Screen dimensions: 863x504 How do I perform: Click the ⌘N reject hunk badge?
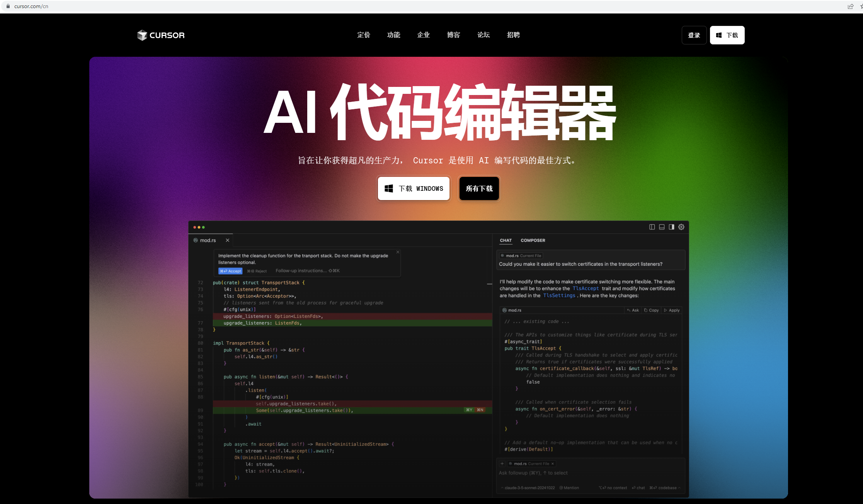pos(480,410)
